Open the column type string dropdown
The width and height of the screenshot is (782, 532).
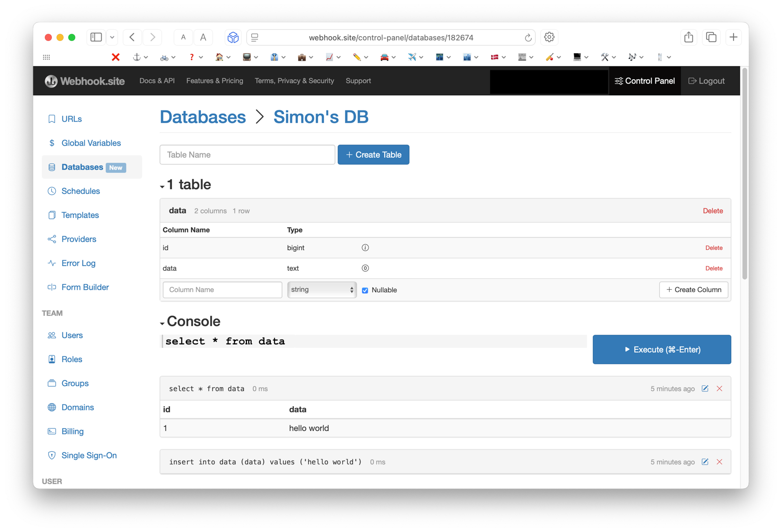point(322,290)
